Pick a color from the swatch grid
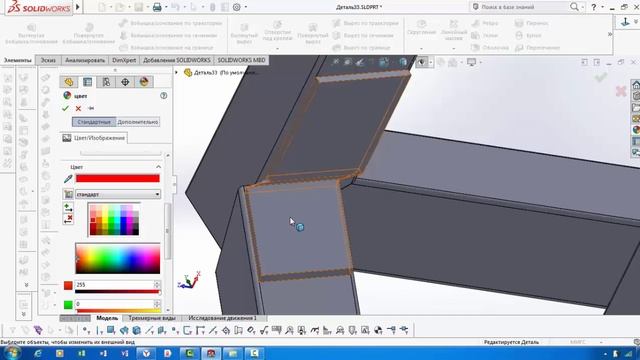Screen dimensions: 640x360 coord(114,220)
